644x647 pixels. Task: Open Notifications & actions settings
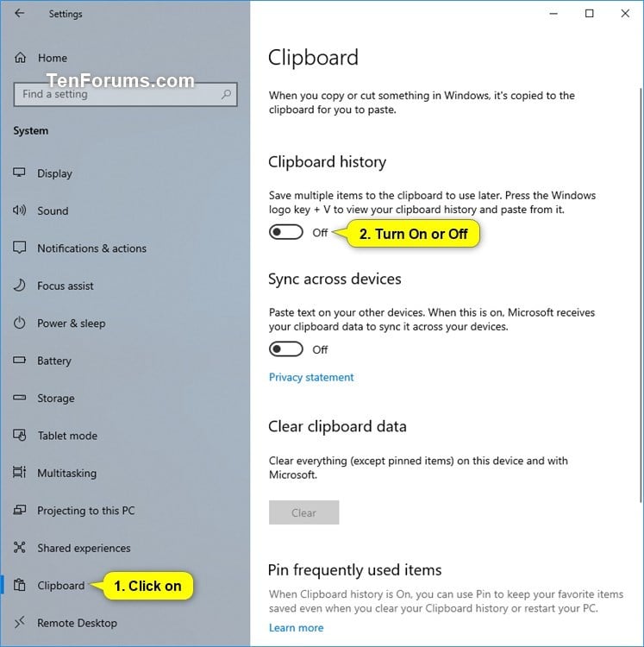point(91,248)
